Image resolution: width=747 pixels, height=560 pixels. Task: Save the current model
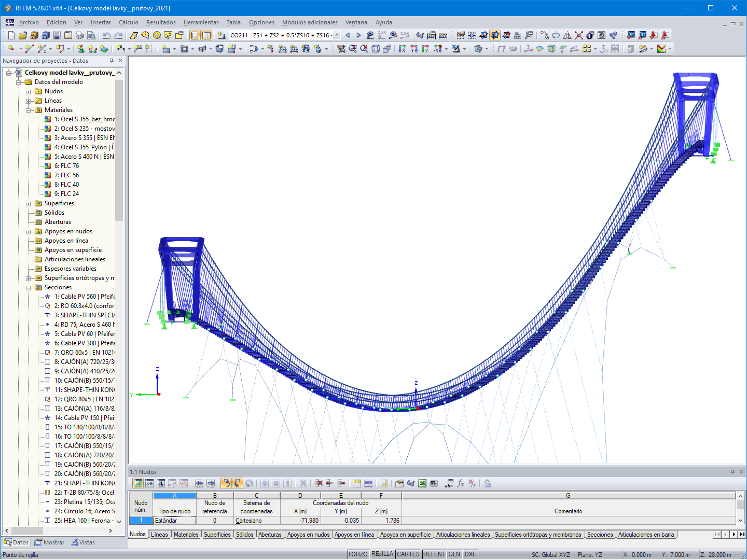click(56, 35)
